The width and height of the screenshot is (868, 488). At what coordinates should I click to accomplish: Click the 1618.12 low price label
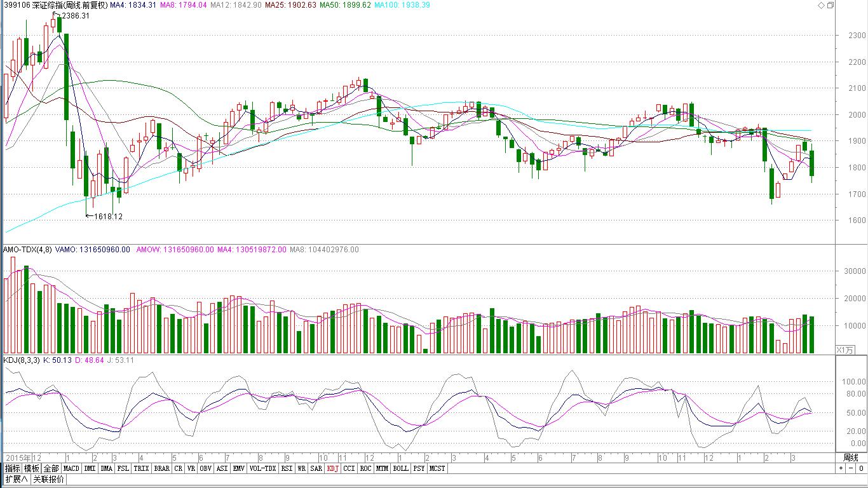(x=109, y=217)
